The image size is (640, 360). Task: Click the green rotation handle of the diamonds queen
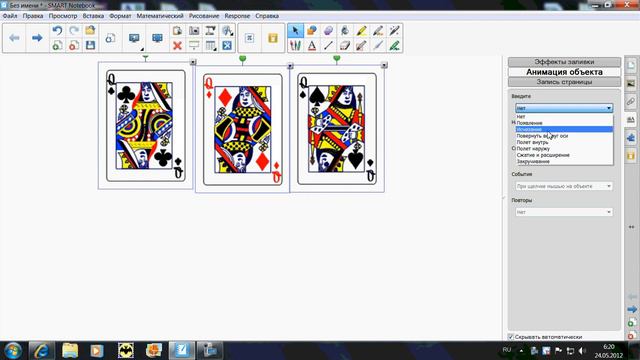242,60
